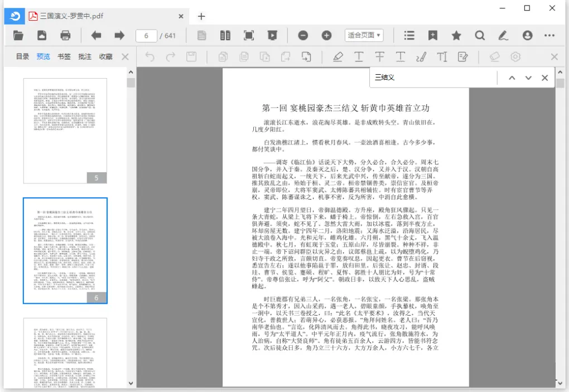The width and height of the screenshot is (569, 392).
Task: Switch to the 书签 tab
Action: 64,56
